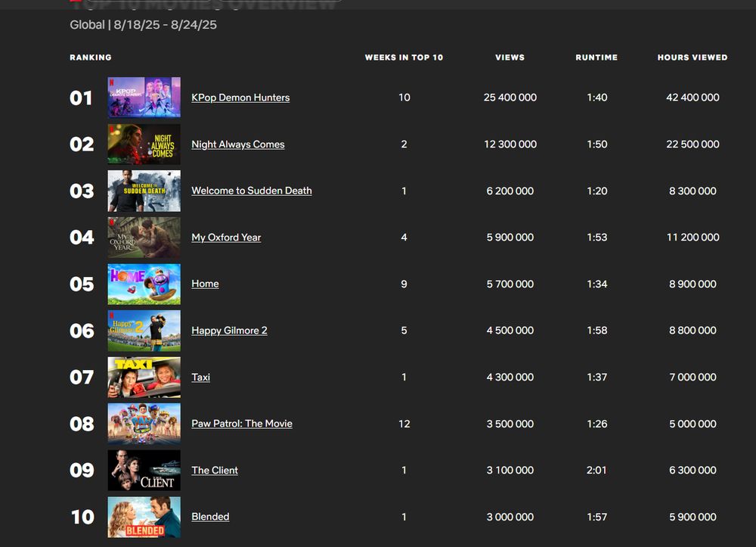
Task: Click the 4 300 000 views value
Action: coord(510,378)
